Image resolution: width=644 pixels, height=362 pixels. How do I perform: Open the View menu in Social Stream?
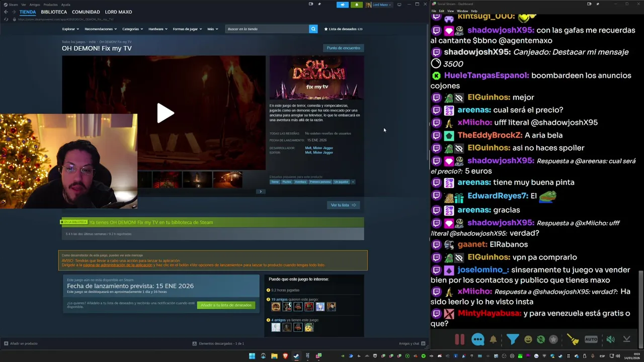[450, 11]
